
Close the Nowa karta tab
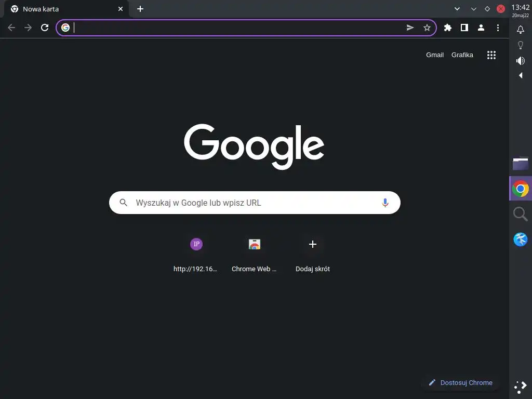(x=121, y=9)
